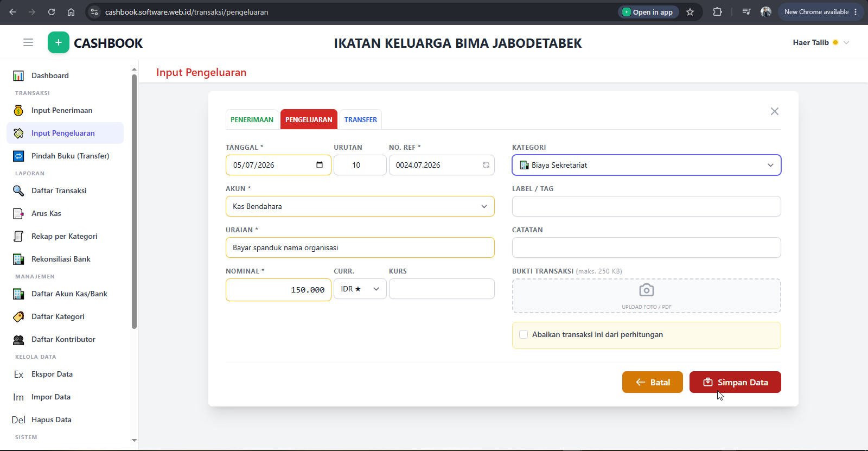Close the input form with X
The height and width of the screenshot is (451, 868).
tap(775, 111)
